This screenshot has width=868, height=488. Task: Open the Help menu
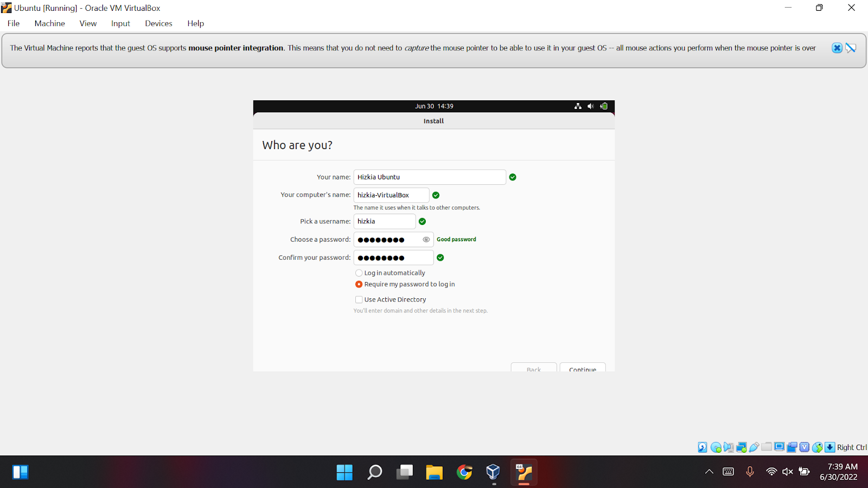[x=196, y=23]
